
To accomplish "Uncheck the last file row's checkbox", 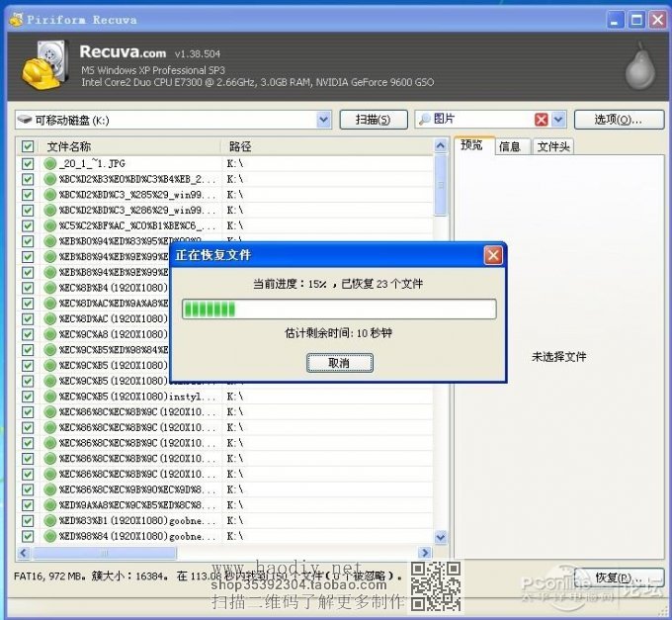I will coord(28,536).
